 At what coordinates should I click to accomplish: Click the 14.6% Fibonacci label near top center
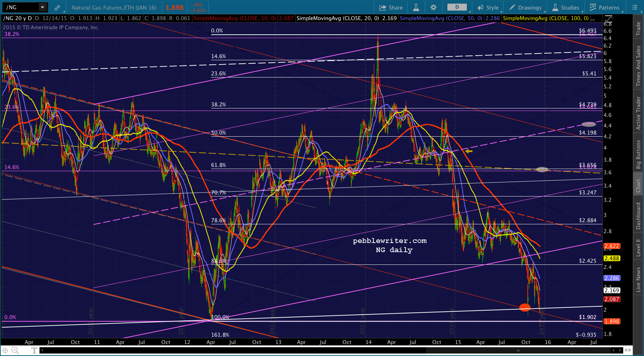tap(218, 56)
